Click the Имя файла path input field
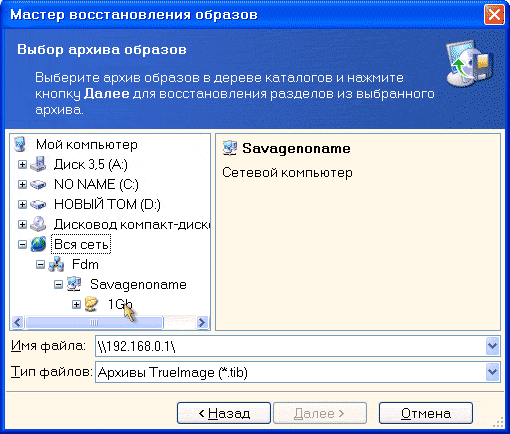Screen dimensions: 510x434 coord(291,346)
